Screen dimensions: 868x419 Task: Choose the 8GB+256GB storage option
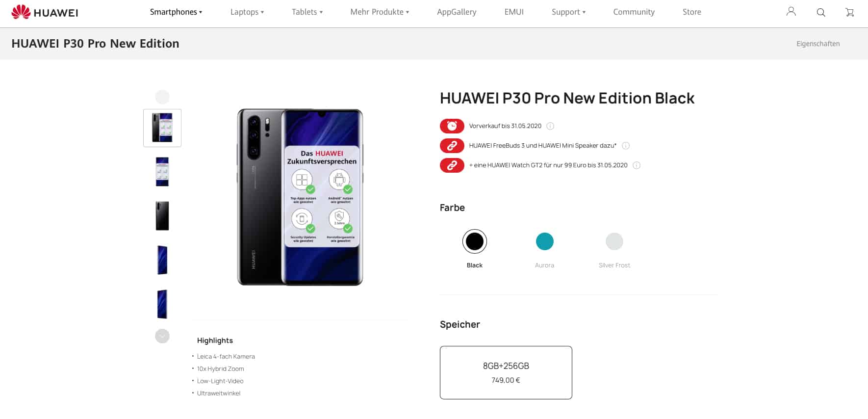click(506, 372)
